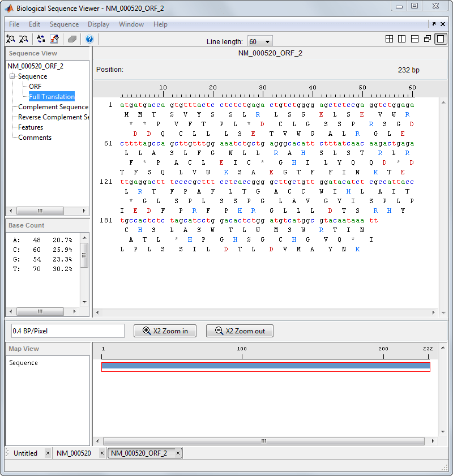Open the Line length dropdown

coord(260,41)
